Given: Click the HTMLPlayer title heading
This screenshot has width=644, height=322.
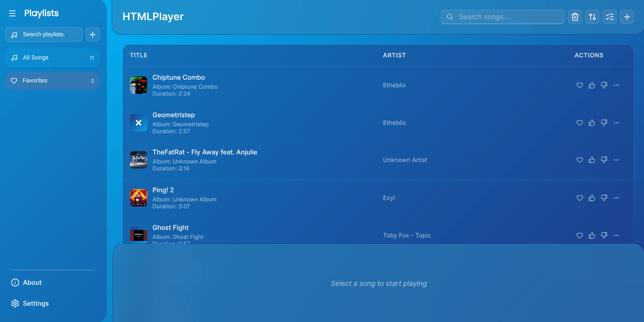Looking at the screenshot, I should coord(153,17).
